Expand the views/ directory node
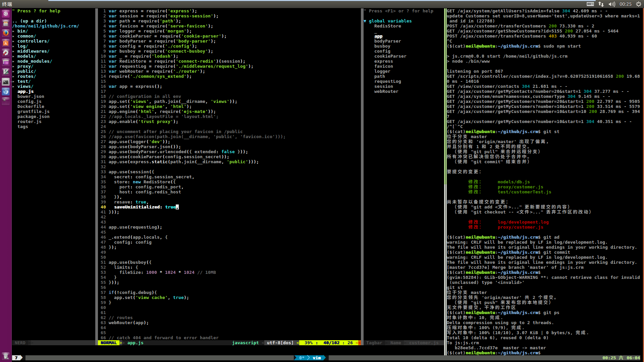This screenshot has height=362, width=644. 25,86
